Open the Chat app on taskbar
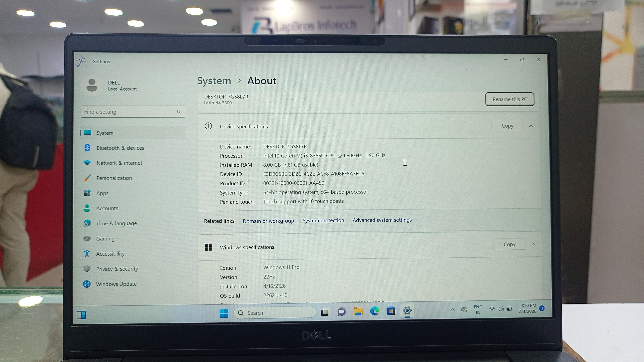Screen dimensions: 644x362 pos(341,312)
